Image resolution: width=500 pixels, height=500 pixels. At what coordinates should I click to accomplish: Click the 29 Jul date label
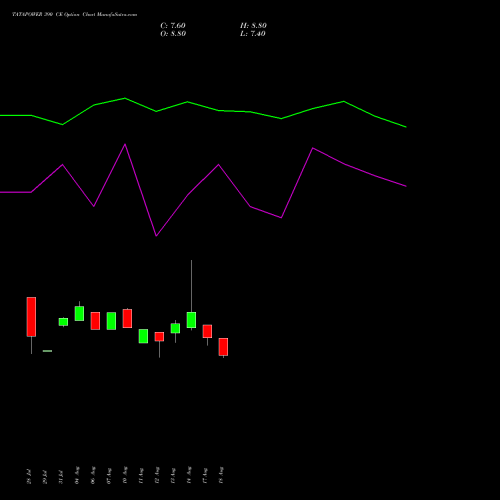(x=45, y=477)
